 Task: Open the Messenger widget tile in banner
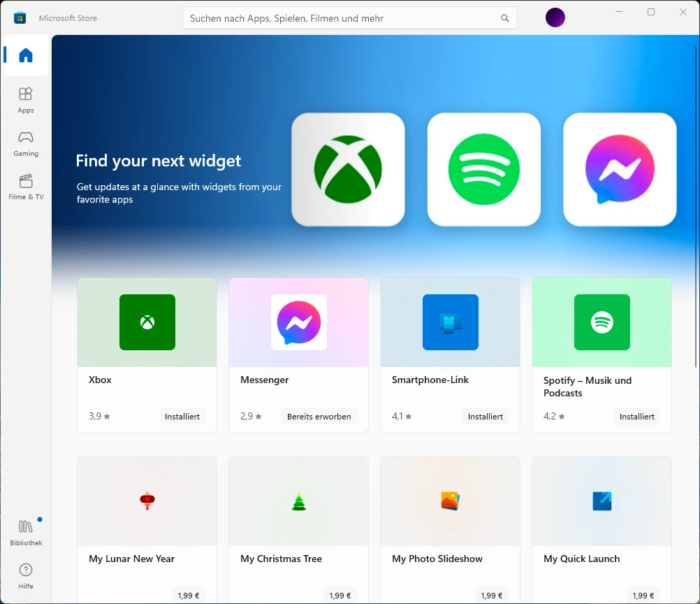(619, 169)
